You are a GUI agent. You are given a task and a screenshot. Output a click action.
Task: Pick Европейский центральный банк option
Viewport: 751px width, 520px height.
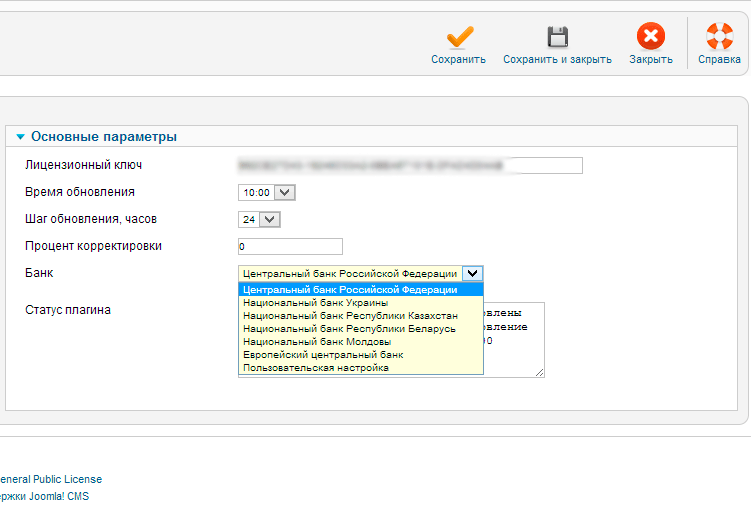(x=323, y=355)
